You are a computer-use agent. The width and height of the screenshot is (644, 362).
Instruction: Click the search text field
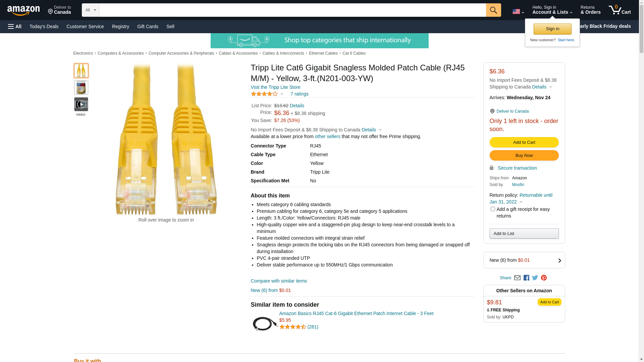[292, 10]
